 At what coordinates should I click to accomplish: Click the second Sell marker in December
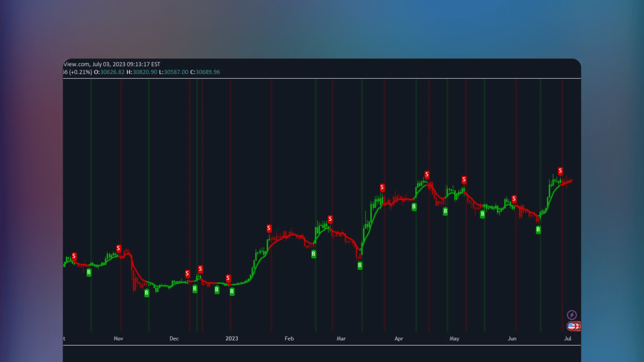[200, 269]
